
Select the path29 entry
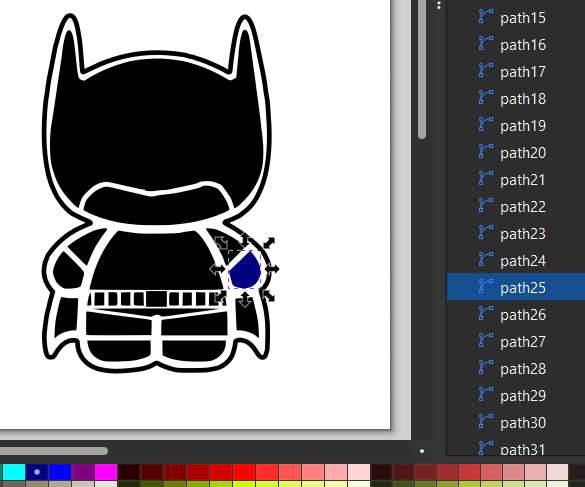point(516,396)
